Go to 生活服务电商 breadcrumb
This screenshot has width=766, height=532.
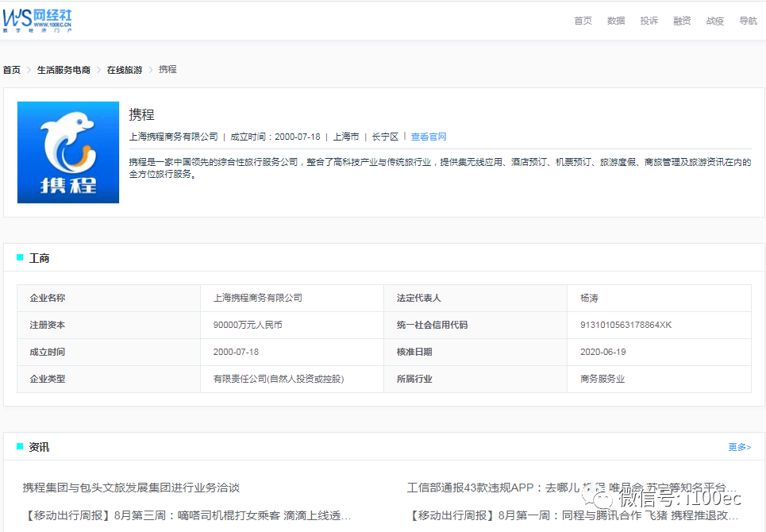pos(64,70)
